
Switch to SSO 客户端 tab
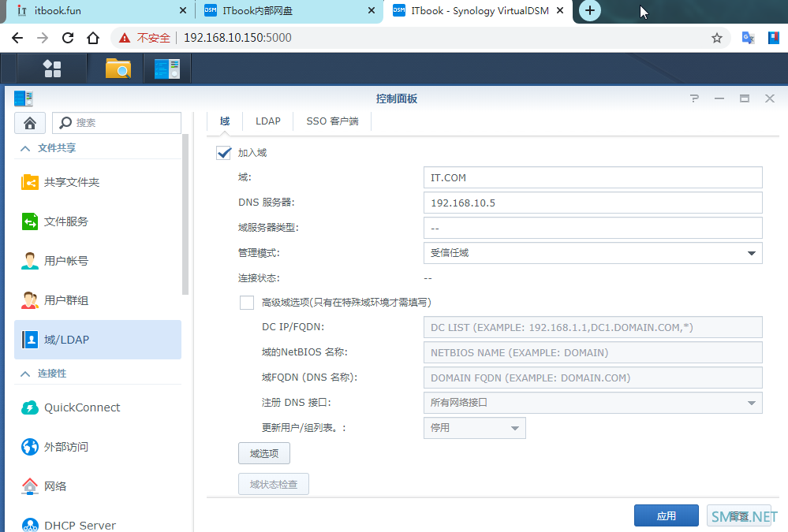332,121
